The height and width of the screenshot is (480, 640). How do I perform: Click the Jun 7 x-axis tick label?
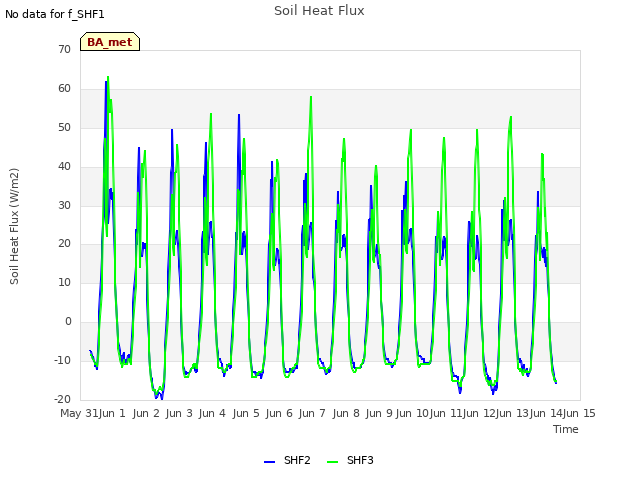coord(312,413)
